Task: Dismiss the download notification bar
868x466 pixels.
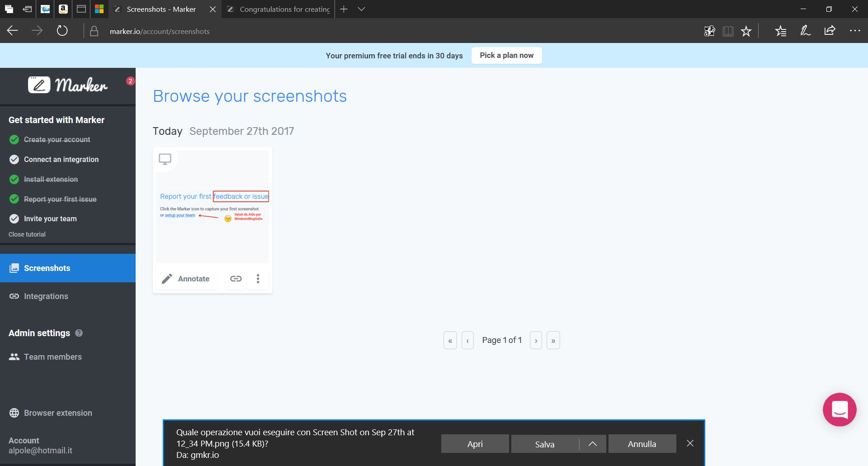Action: [x=690, y=443]
